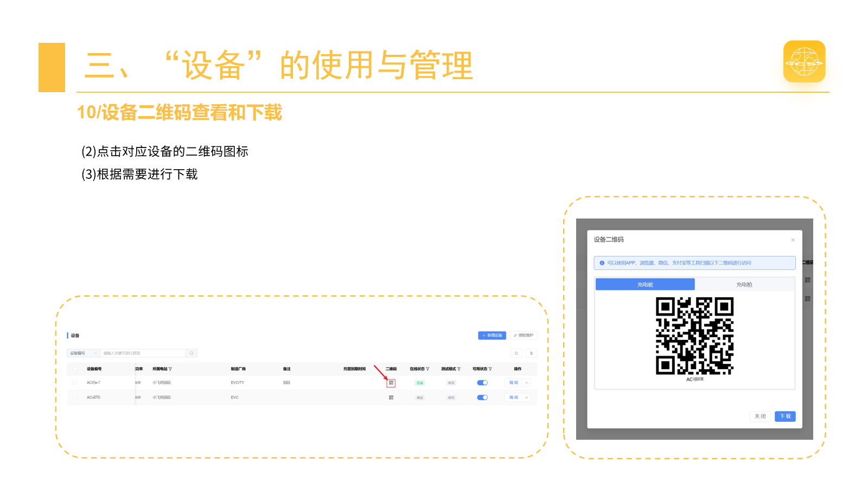Expand the arrow next to 编辑 in EVCITY row

(526, 383)
